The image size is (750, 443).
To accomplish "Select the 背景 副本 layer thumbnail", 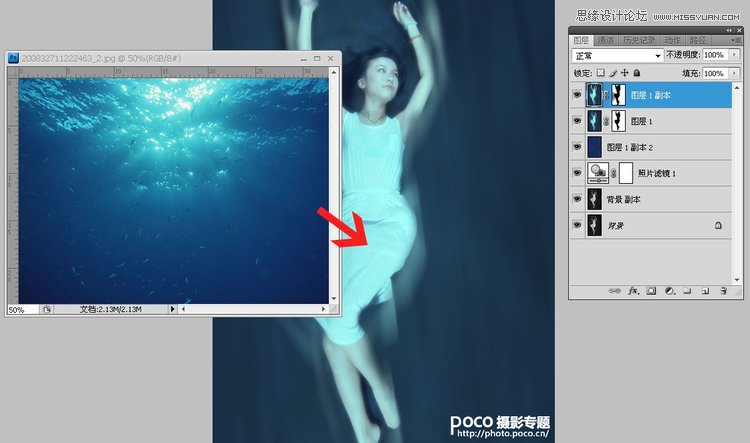I will pos(594,199).
